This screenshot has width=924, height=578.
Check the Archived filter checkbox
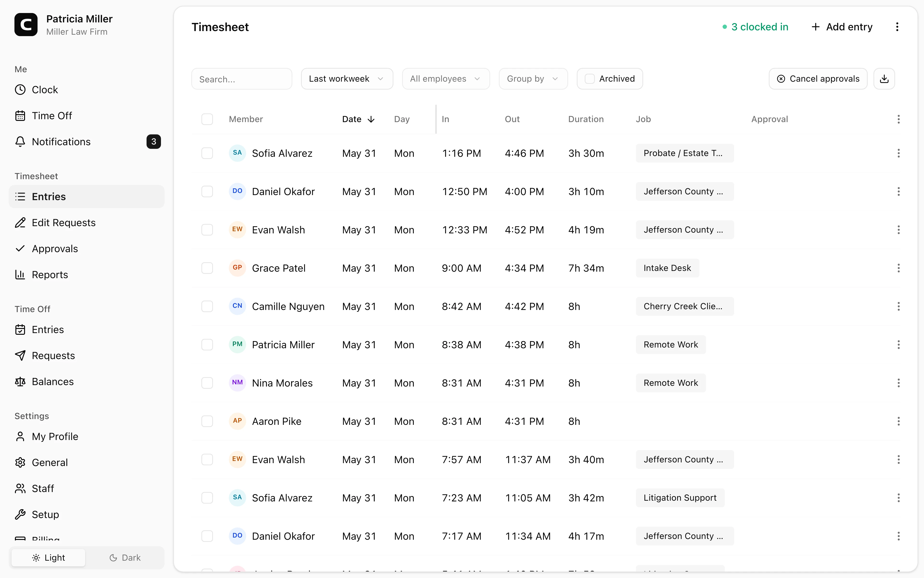click(590, 79)
